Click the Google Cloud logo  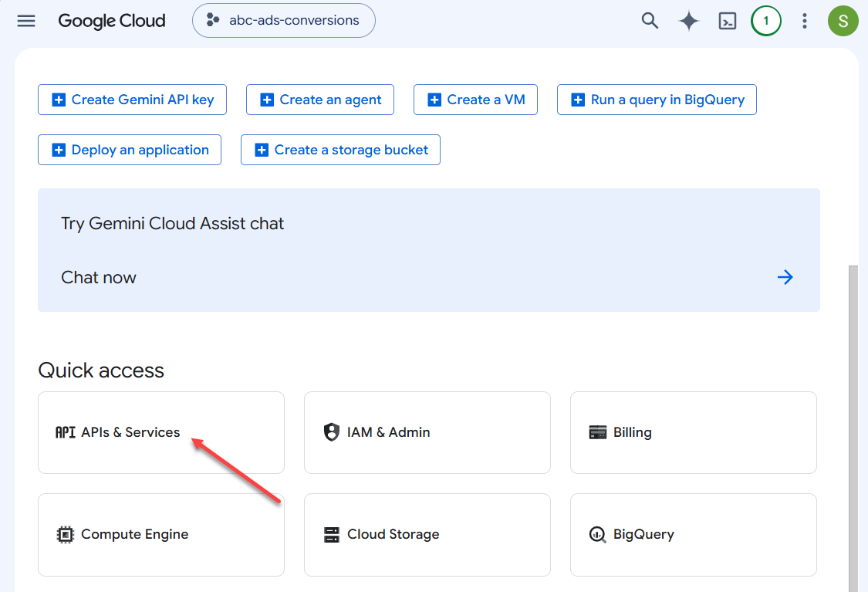click(x=112, y=21)
